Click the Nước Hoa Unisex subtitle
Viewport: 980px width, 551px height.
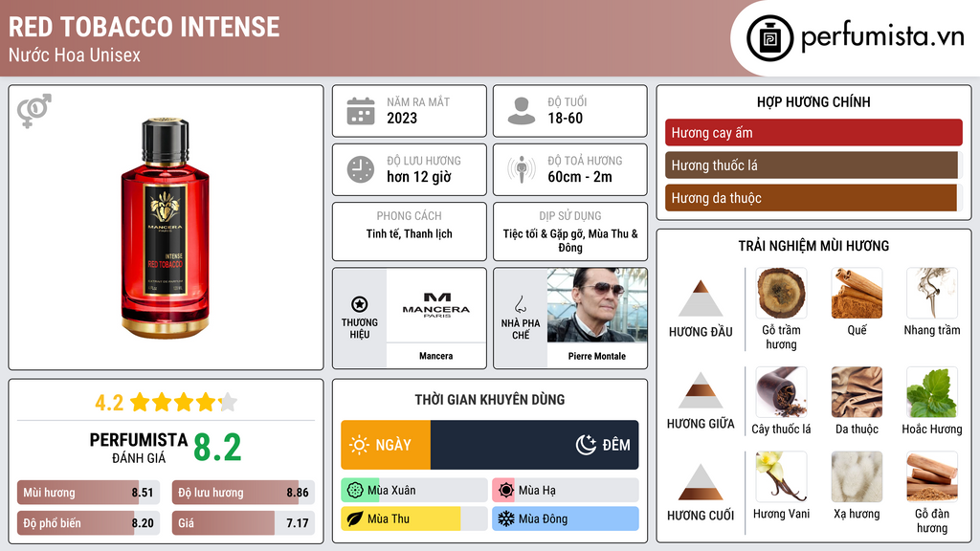(75, 55)
